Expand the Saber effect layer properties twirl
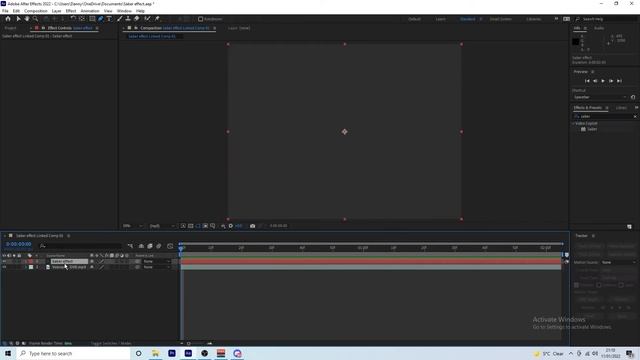This screenshot has height=360, width=640. pos(26,261)
